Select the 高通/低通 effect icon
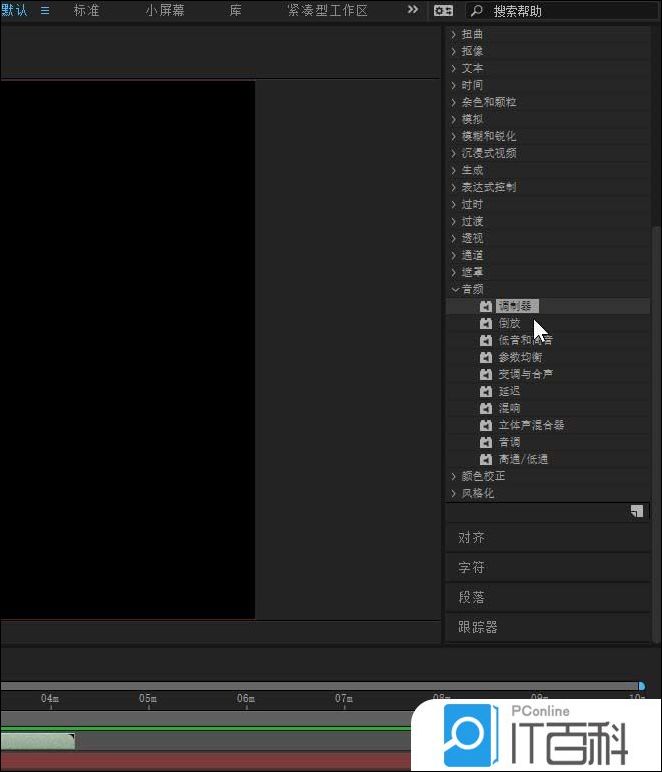 click(x=486, y=459)
